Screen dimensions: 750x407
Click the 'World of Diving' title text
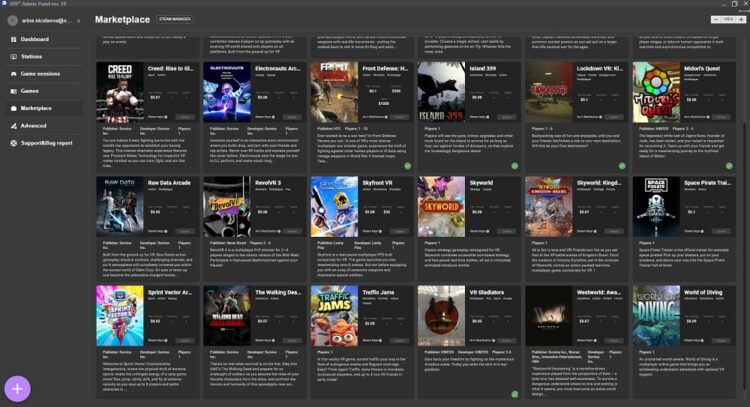click(703, 292)
